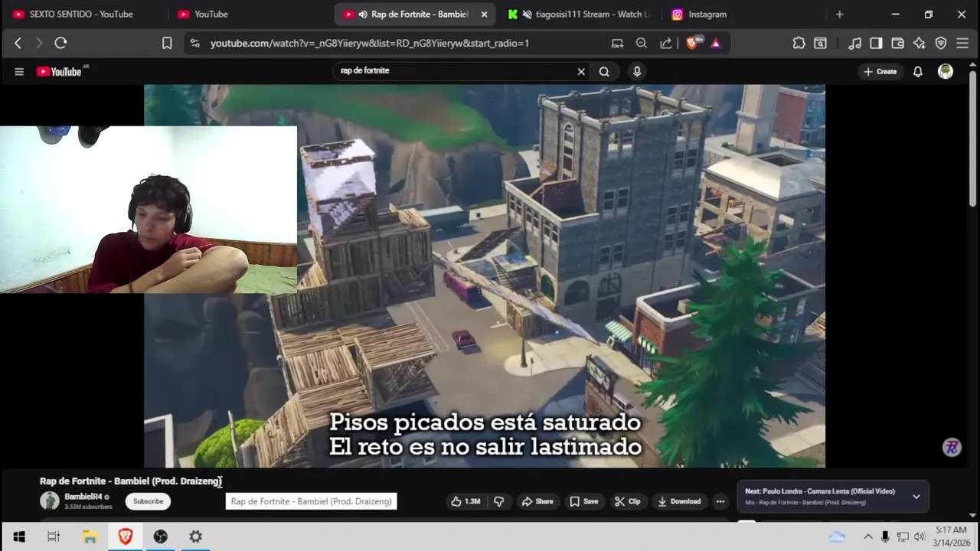Open Task View on the taskbar

(54, 536)
